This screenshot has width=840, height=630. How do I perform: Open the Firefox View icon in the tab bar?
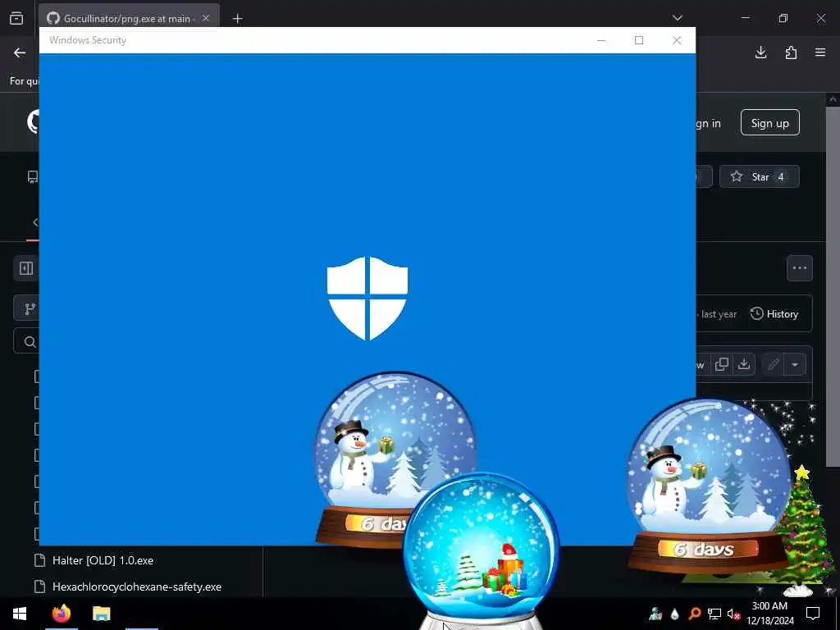tap(16, 18)
